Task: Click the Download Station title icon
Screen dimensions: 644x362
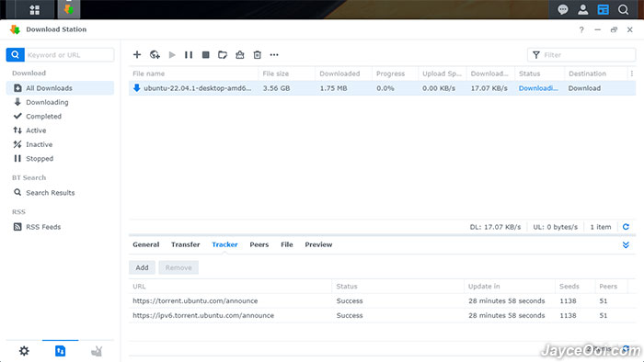Action: [x=16, y=29]
